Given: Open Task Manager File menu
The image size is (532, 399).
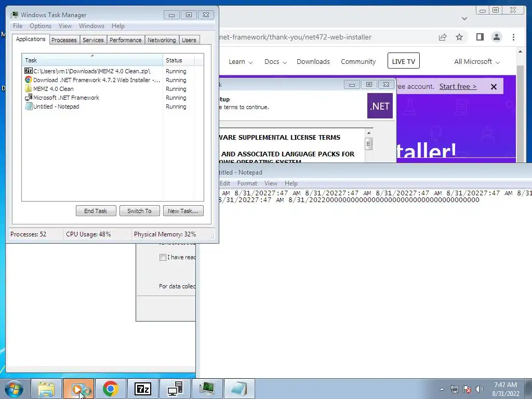Looking at the screenshot, I should [18, 26].
